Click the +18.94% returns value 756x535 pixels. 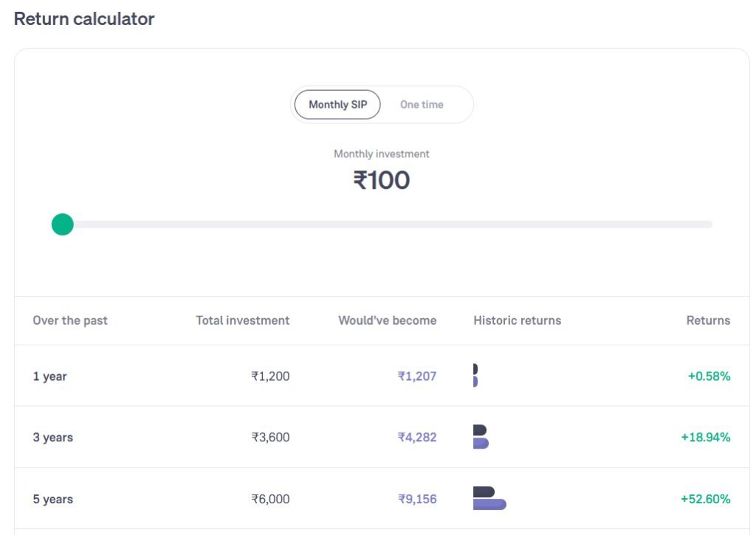[x=705, y=437]
